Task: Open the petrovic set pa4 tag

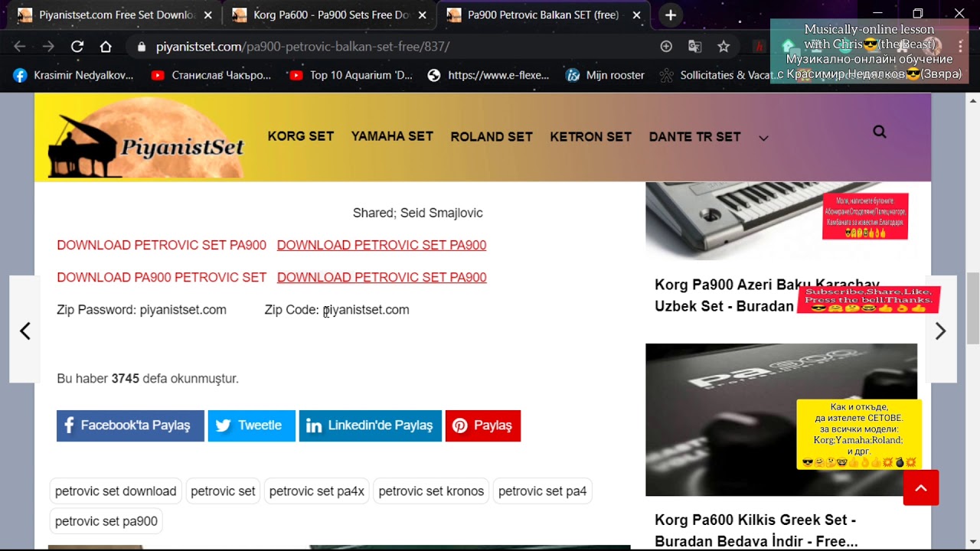Action: click(x=542, y=491)
